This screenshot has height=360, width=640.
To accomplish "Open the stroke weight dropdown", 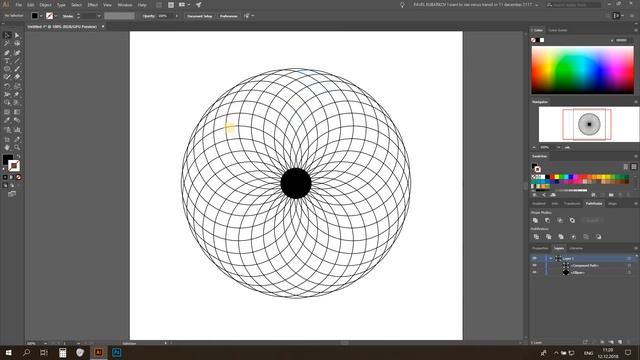I will (99, 16).
